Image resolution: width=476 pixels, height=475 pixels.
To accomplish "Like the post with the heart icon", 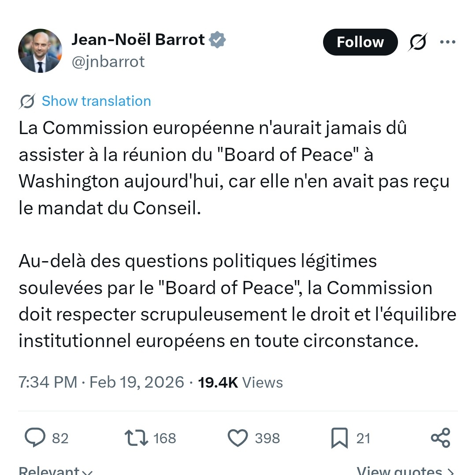I will [x=238, y=438].
